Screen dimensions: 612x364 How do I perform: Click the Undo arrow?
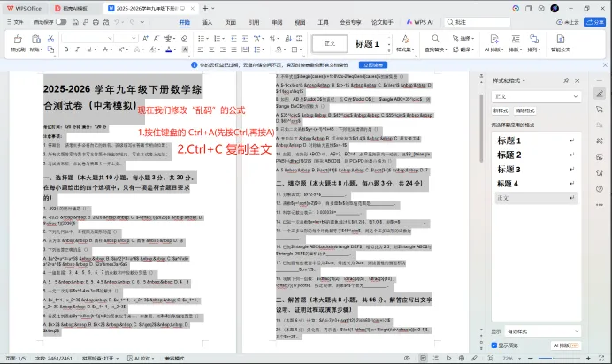[x=117, y=22]
